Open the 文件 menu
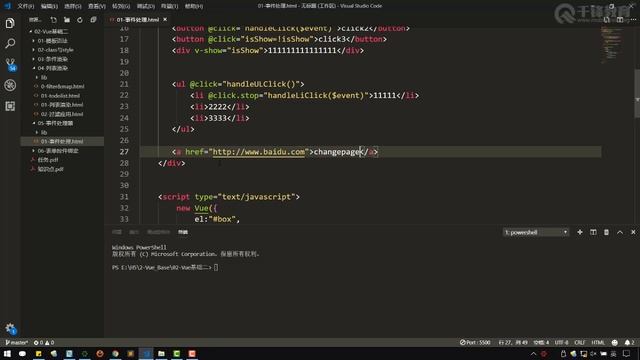 click(x=25, y=6)
